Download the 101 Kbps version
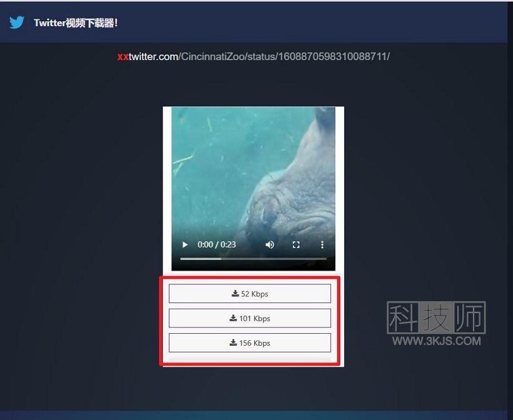 pyautogui.click(x=250, y=318)
